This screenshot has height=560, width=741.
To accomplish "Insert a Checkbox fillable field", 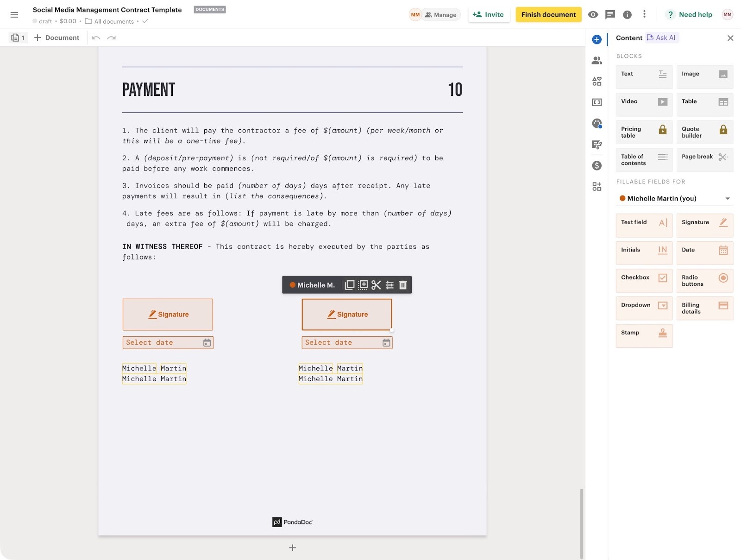I will pyautogui.click(x=644, y=280).
